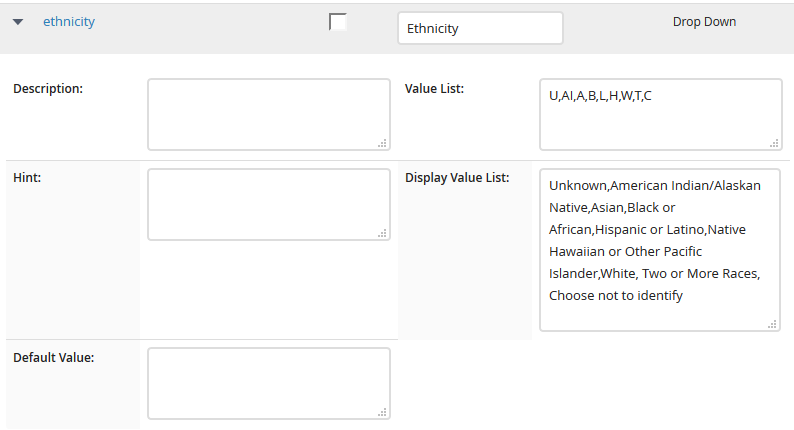Viewport: 794px width, 430px height.
Task: Click into the Hint text area
Action: (269, 205)
